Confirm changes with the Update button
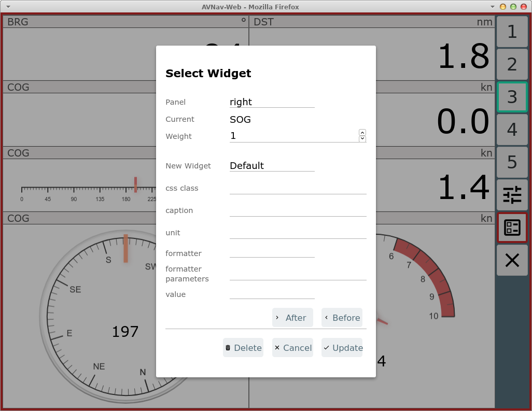 pos(342,348)
